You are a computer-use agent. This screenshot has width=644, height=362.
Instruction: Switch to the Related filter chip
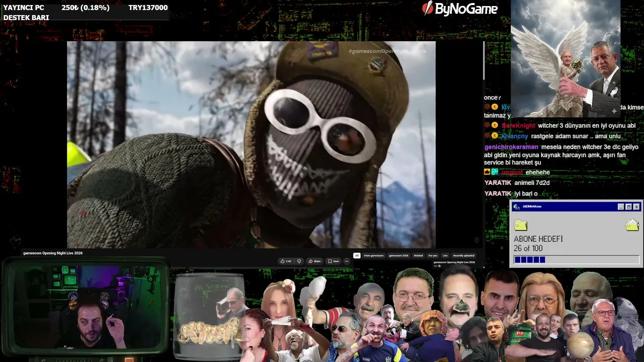[418, 255]
